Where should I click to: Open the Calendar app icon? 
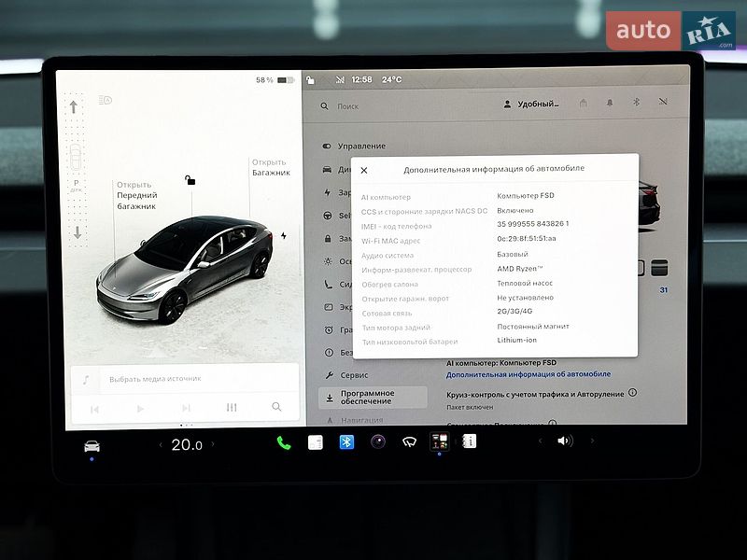pos(316,442)
